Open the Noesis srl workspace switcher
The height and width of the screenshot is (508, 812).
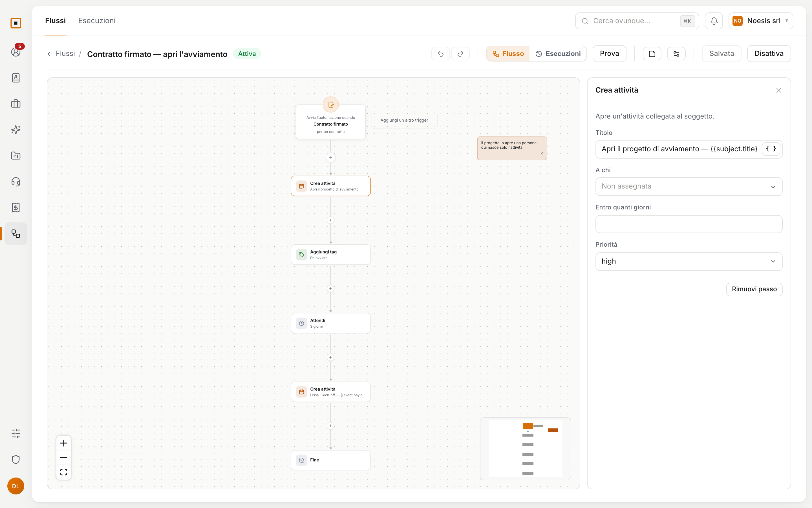click(x=761, y=21)
